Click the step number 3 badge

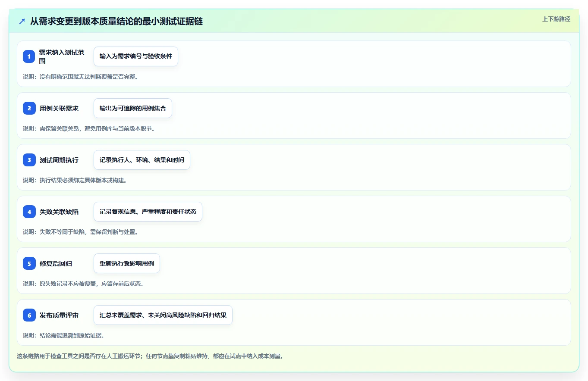(29, 160)
